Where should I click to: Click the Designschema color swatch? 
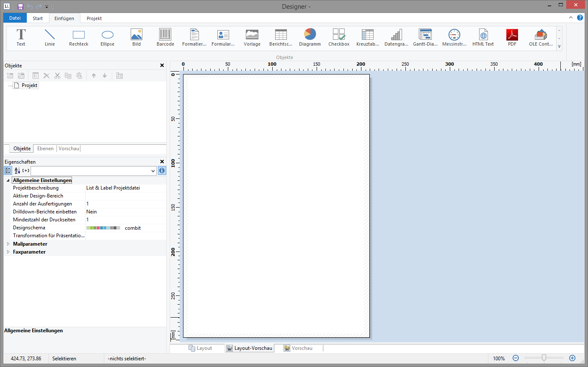(x=103, y=228)
